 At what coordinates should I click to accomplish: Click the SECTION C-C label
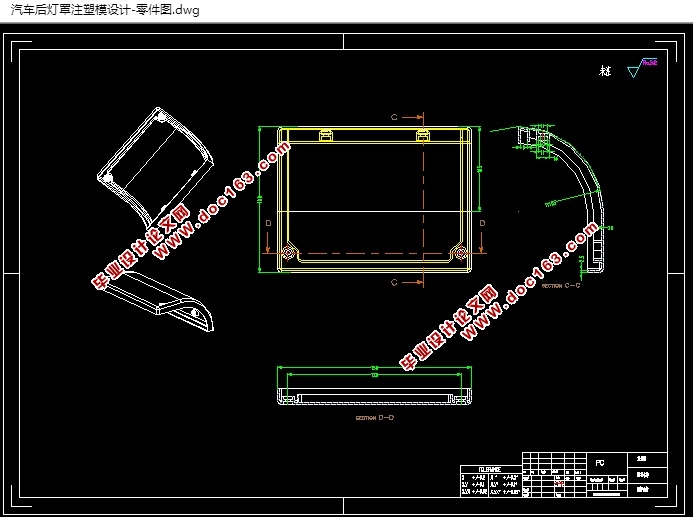click(x=561, y=286)
